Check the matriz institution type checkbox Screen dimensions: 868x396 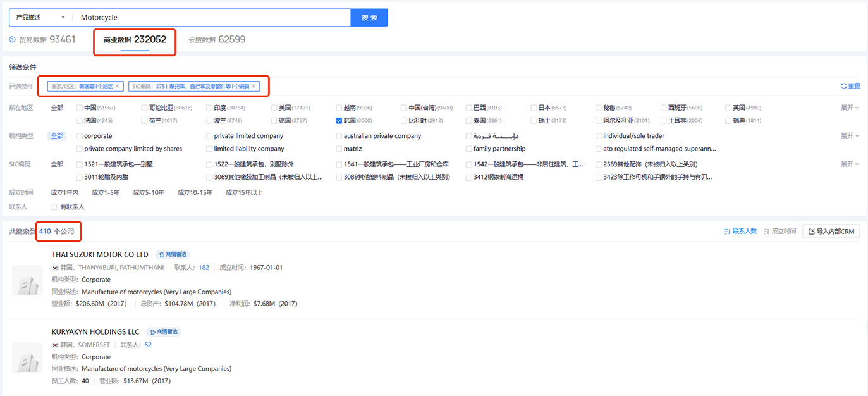coord(339,149)
